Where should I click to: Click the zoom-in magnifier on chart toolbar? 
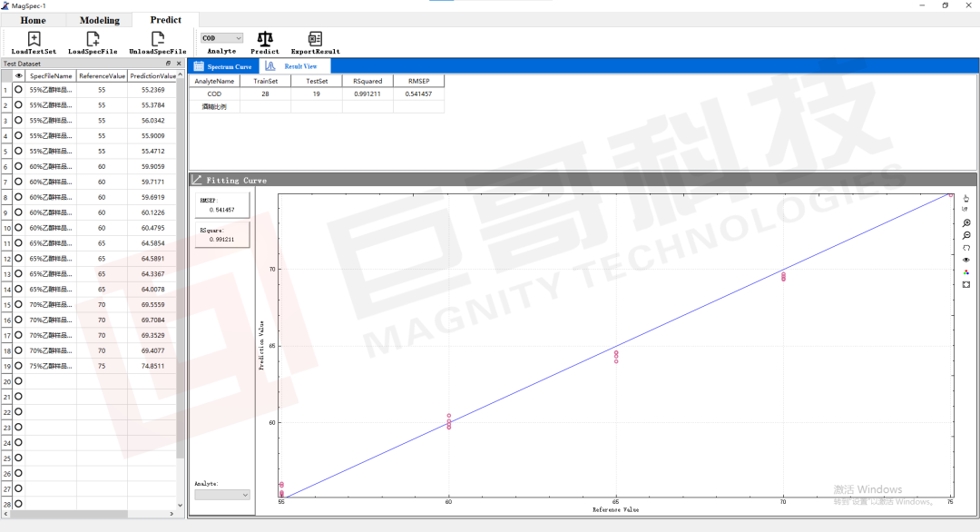[966, 223]
